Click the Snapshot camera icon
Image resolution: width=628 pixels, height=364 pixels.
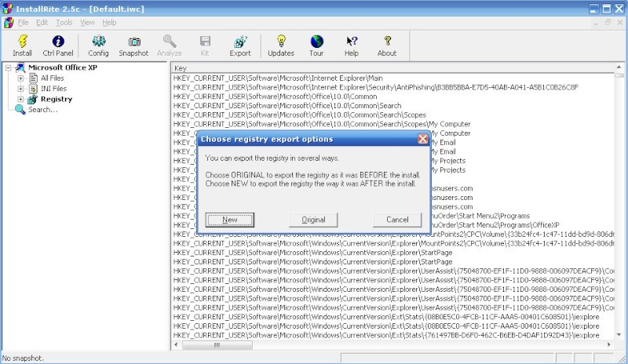pos(133,42)
